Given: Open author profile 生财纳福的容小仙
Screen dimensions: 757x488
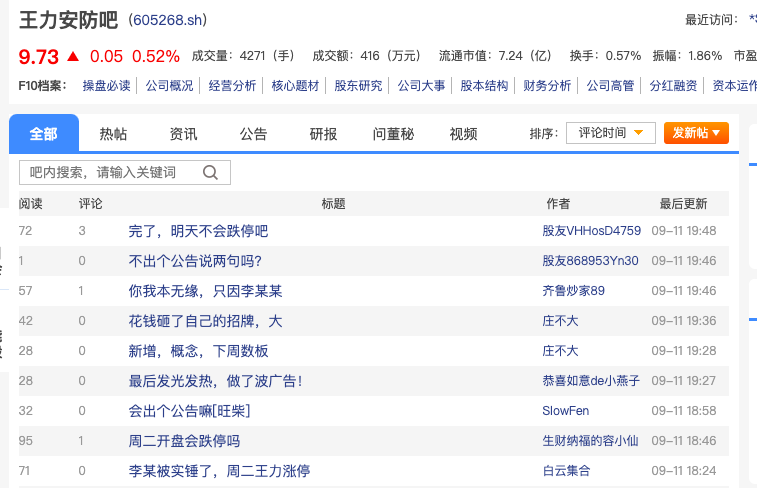Looking at the screenshot, I should [590, 440].
